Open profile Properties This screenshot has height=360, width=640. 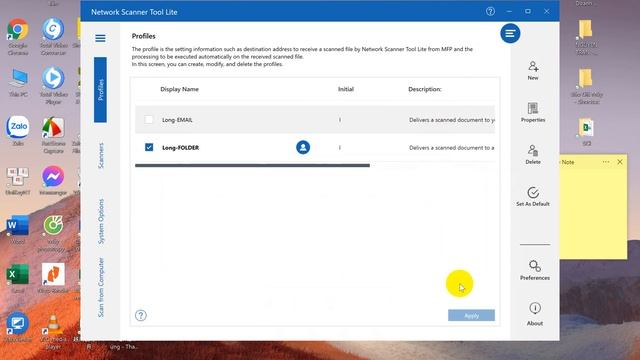click(533, 112)
